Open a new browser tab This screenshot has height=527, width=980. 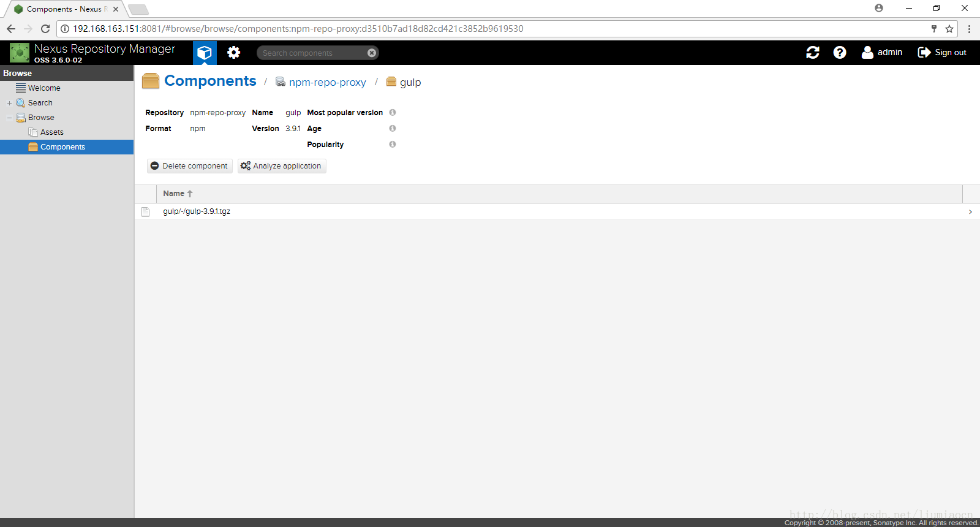[138, 9]
